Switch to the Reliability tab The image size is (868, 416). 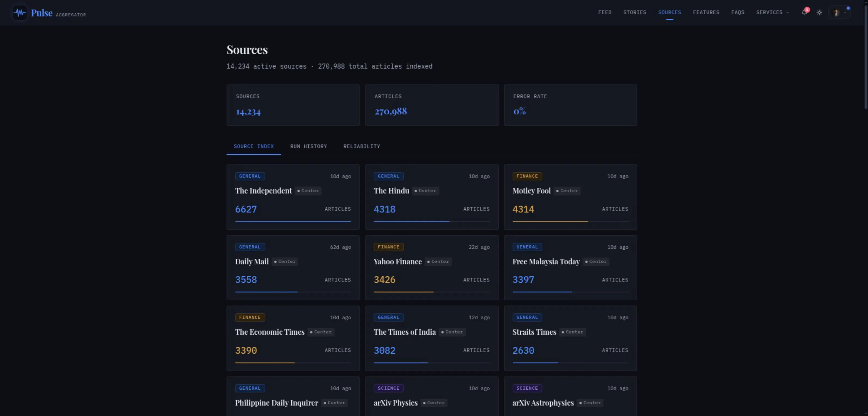pos(361,146)
